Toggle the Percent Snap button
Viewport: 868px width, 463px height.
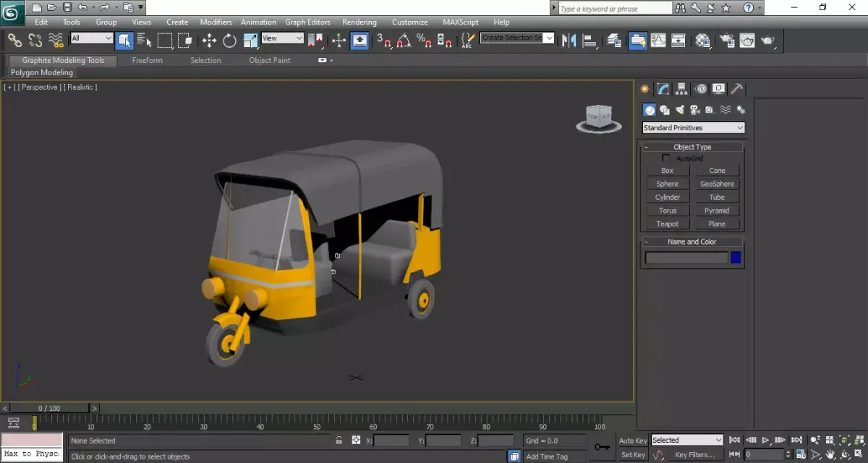[425, 40]
